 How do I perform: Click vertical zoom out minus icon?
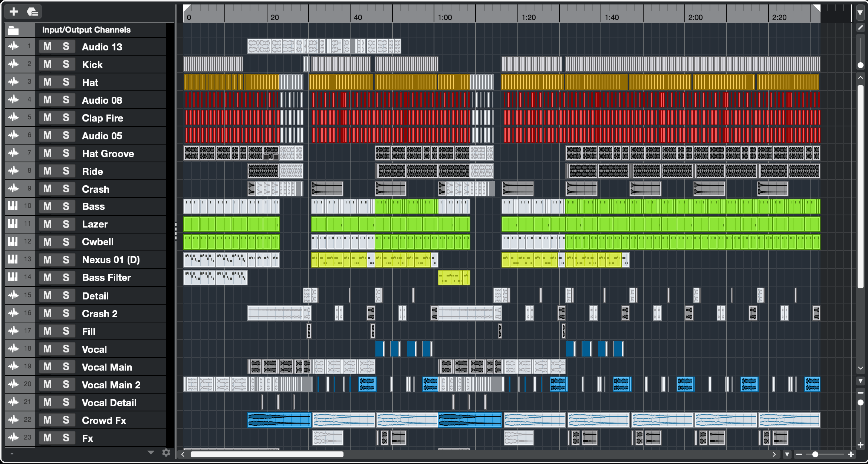860,393
